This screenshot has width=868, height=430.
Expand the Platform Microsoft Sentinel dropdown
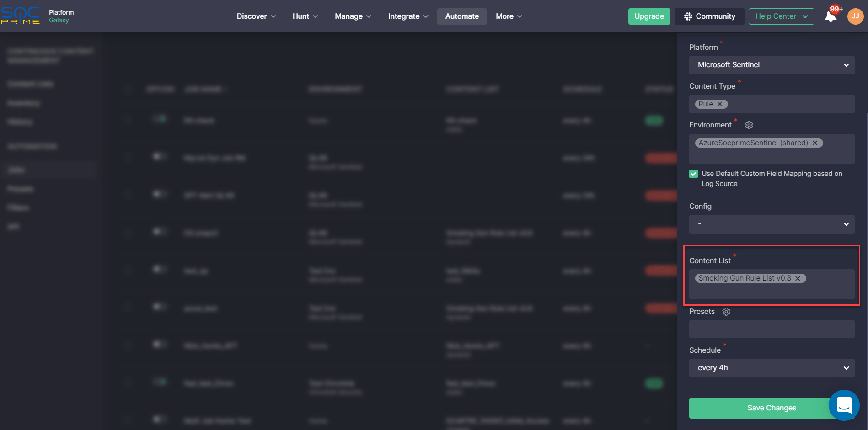(772, 65)
